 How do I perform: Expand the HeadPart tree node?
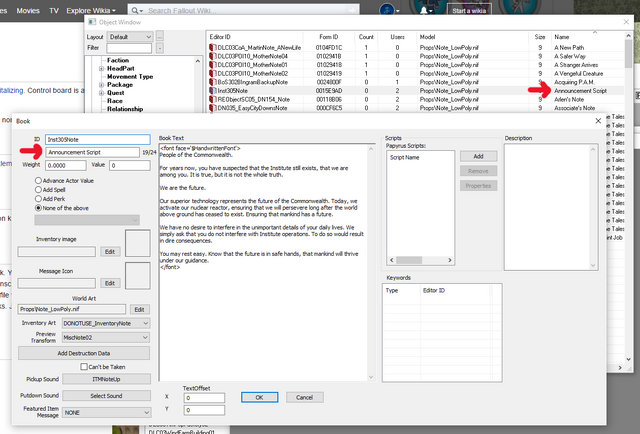(x=101, y=69)
